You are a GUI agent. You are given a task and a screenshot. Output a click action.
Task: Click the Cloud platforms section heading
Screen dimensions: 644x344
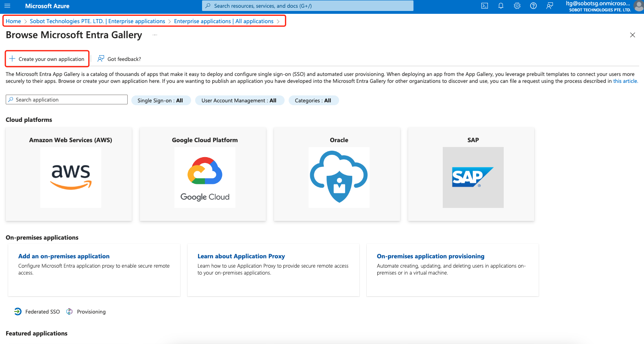point(29,120)
